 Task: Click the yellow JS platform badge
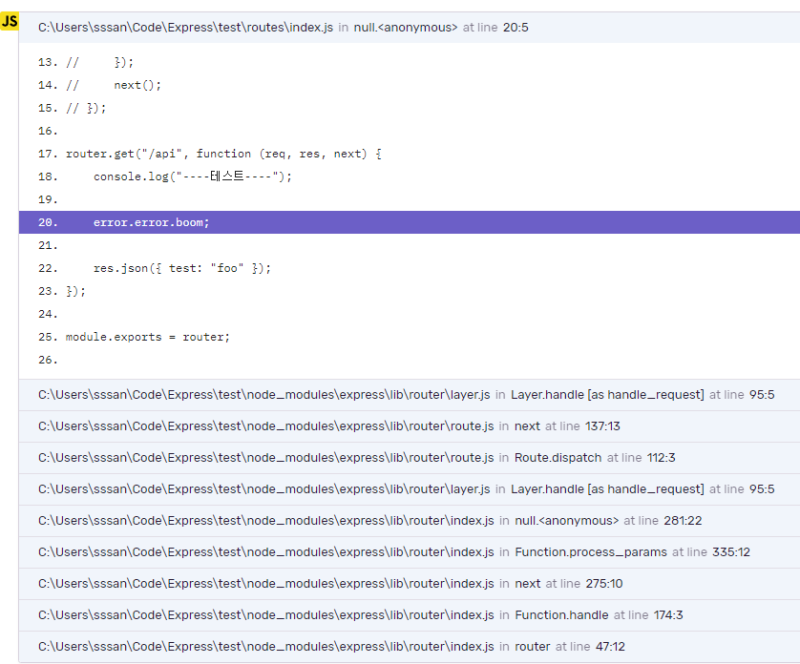click(x=10, y=21)
